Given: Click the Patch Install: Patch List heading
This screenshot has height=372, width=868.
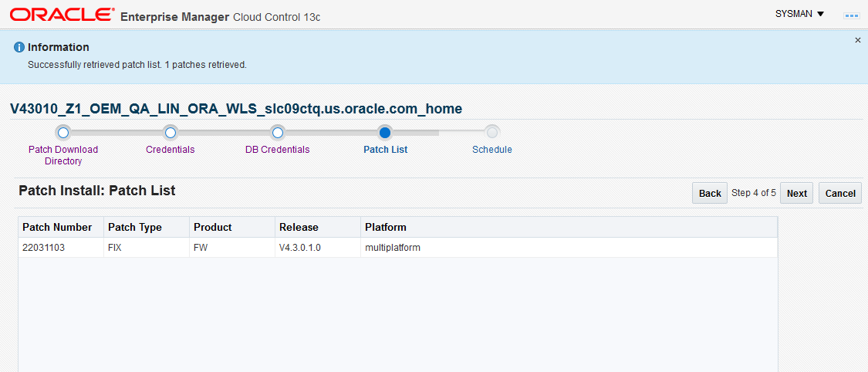Looking at the screenshot, I should [x=97, y=191].
